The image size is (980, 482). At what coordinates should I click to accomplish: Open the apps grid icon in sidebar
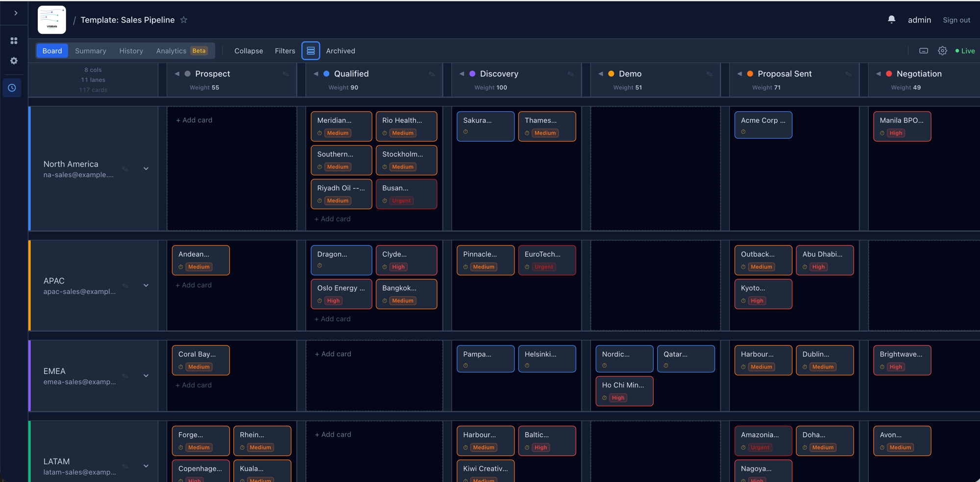14,40
